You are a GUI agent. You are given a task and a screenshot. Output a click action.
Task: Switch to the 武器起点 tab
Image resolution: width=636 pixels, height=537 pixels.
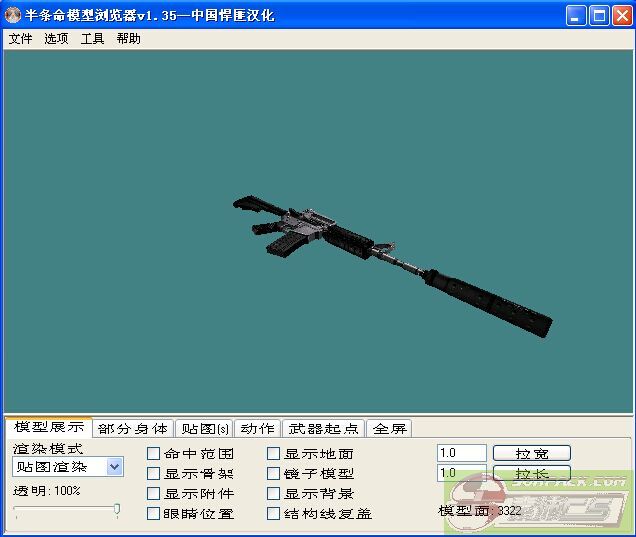tap(323, 429)
